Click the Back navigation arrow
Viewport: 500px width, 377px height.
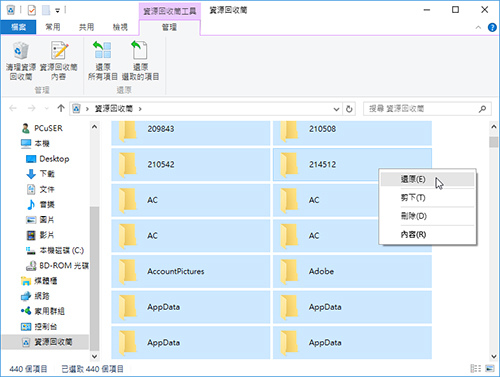[x=13, y=108]
